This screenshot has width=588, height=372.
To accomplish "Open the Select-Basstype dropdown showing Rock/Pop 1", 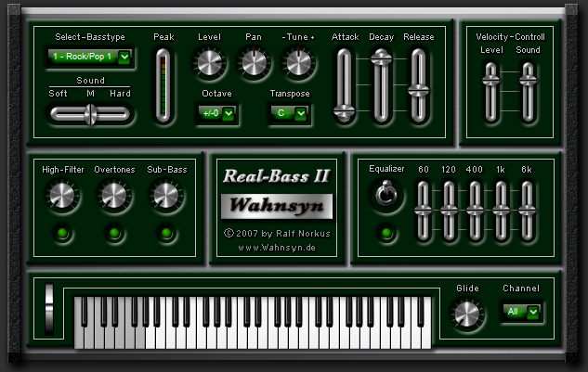I will pos(89,57).
